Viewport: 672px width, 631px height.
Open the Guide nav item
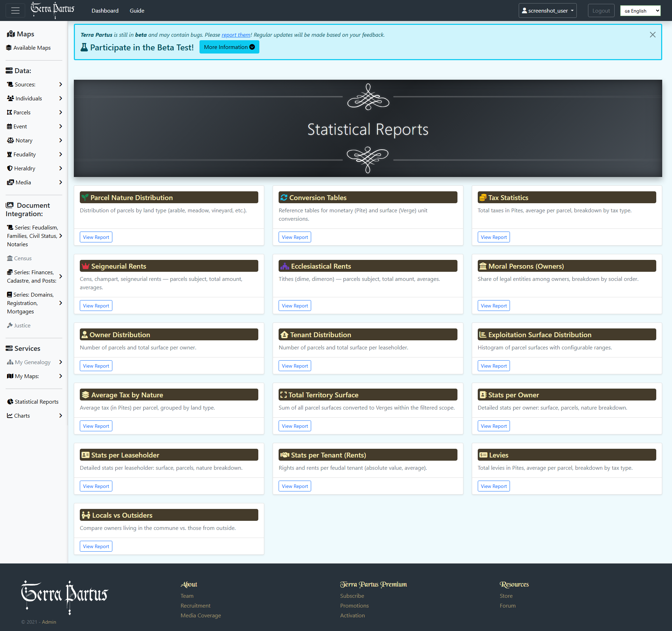[x=137, y=10]
